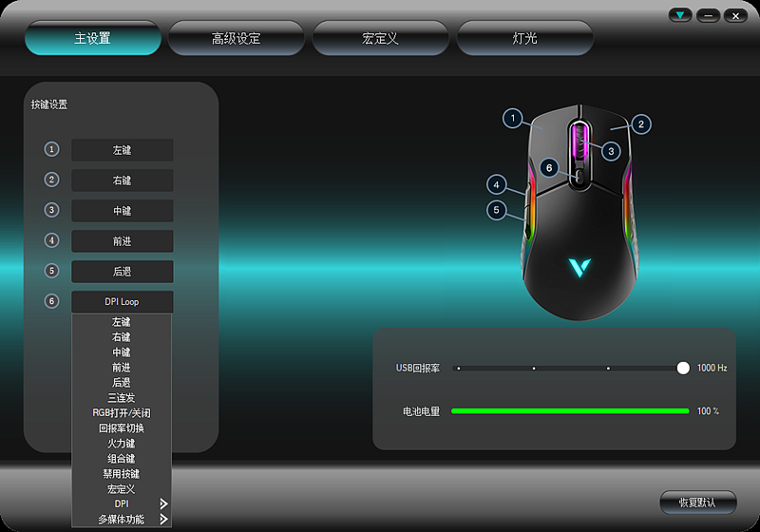760x532 pixels.
Task: Click number 5 icon beside 后退 row
Action: click(x=52, y=271)
